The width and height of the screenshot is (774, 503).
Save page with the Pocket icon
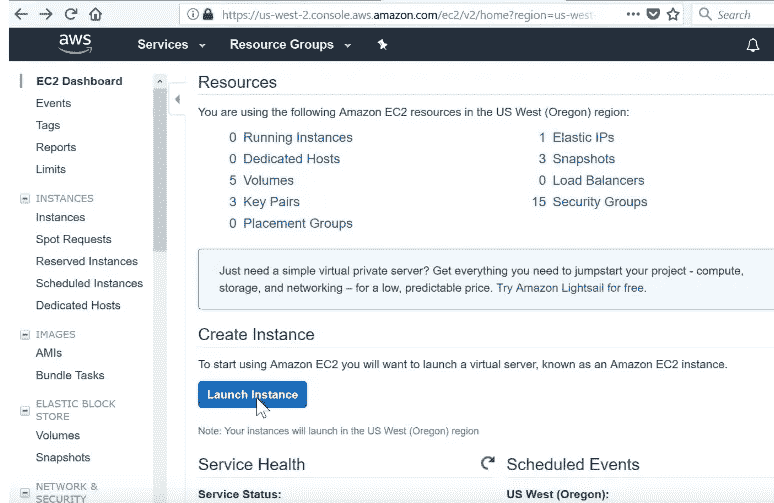coord(653,14)
